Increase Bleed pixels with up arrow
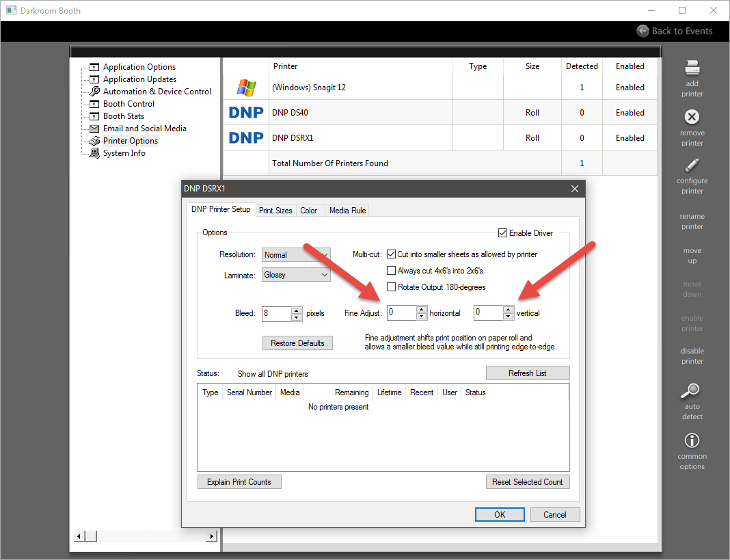This screenshot has width=730, height=560. click(297, 310)
